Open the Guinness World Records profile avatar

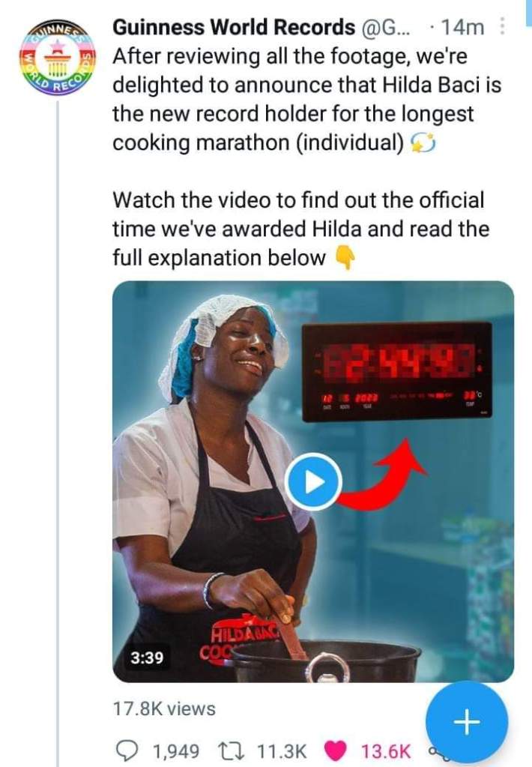coord(58,58)
